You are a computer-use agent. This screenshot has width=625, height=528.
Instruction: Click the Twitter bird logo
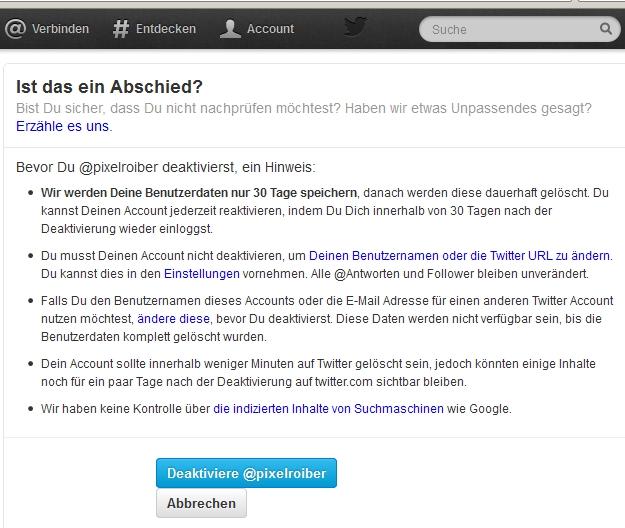click(x=355, y=27)
